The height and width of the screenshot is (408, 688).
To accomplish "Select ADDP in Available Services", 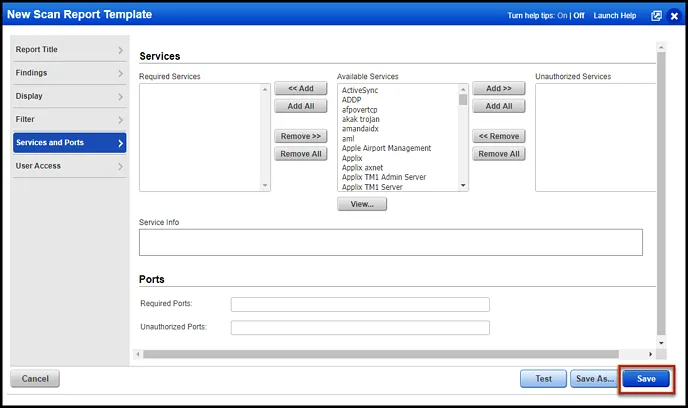I will [x=351, y=100].
